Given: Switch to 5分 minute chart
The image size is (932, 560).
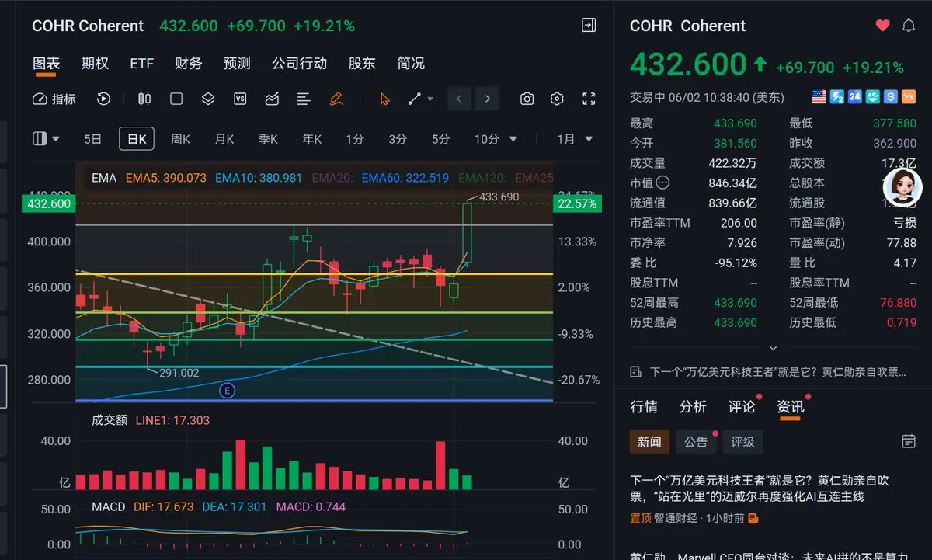Looking at the screenshot, I should 440,139.
